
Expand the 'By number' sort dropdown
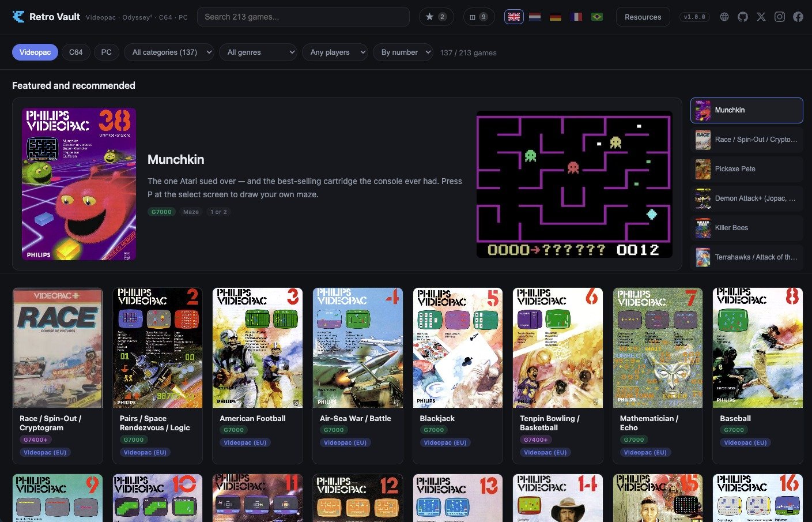[x=403, y=52]
